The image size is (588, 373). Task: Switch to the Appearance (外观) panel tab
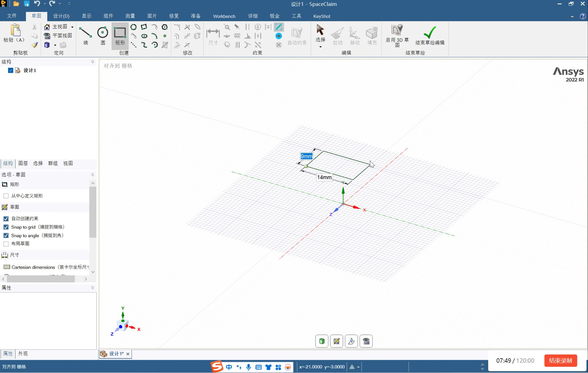[23, 354]
